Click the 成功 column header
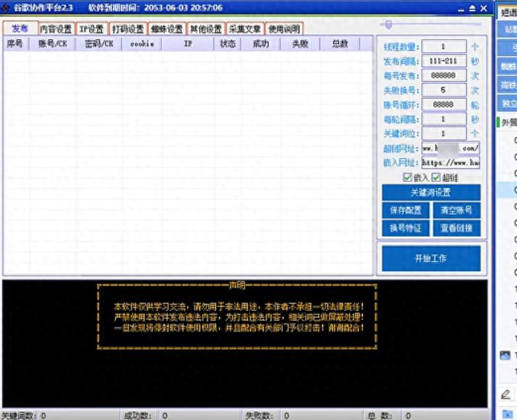The width and height of the screenshot is (517, 420). (260, 44)
